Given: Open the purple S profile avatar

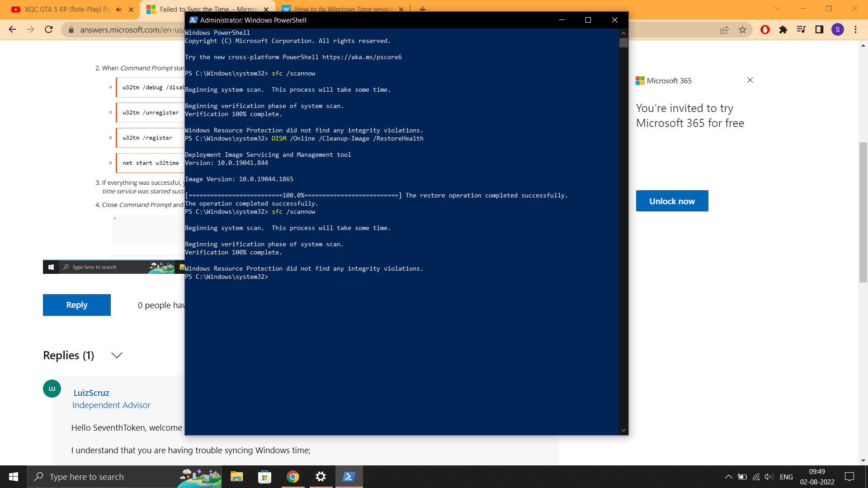Looking at the screenshot, I should coord(838,30).
